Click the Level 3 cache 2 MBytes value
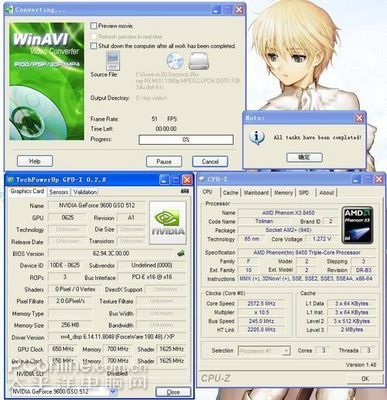Screen dimensions: 387x400 coord(352,330)
